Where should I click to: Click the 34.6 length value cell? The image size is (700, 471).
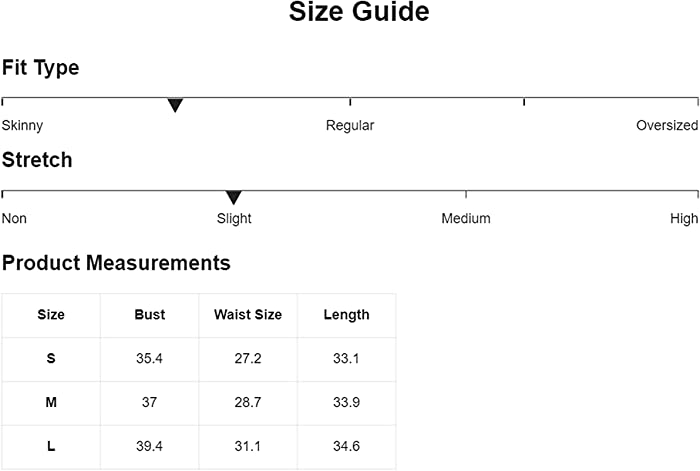346,446
